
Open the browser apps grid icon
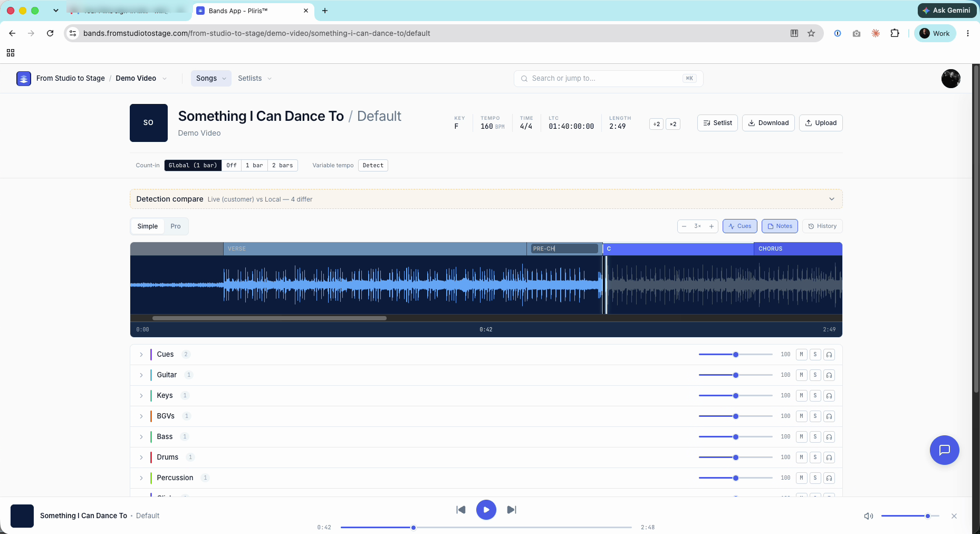(11, 53)
